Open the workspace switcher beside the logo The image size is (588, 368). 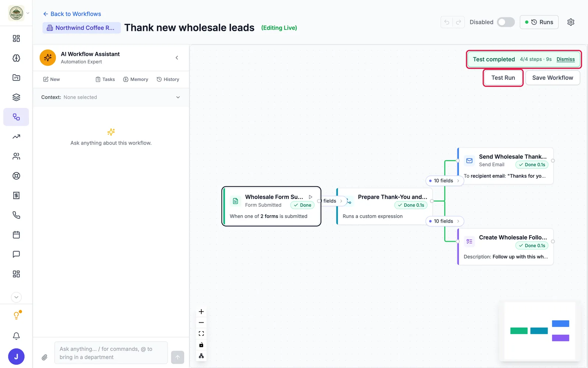[x=28, y=13]
